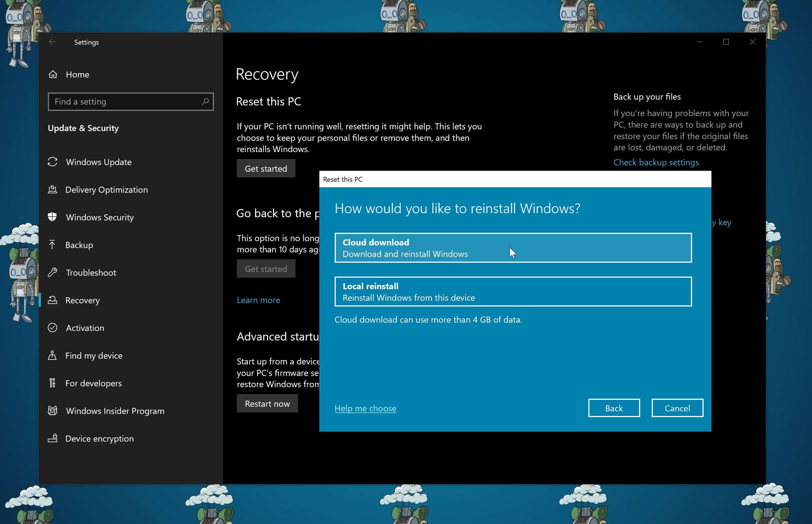The image size is (812, 524).
Task: Open the Home settings menu
Action: coord(78,75)
